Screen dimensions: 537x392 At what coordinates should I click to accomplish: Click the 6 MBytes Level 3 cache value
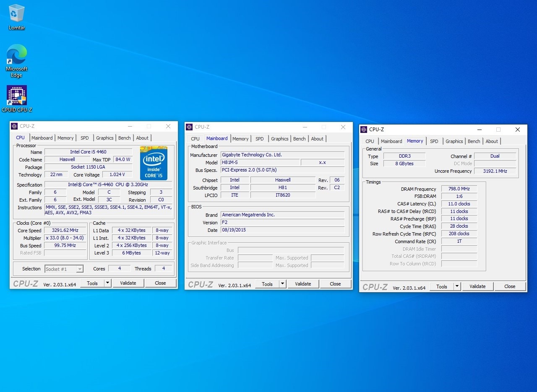[131, 253]
